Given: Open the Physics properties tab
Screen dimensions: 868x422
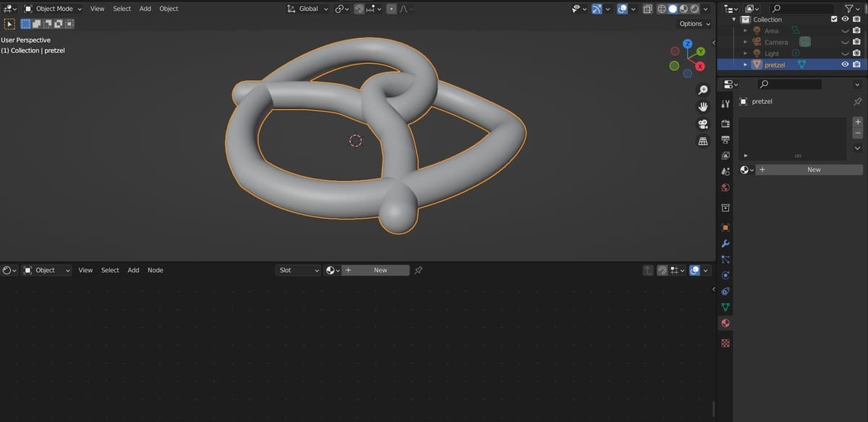Looking at the screenshot, I should coord(726,275).
